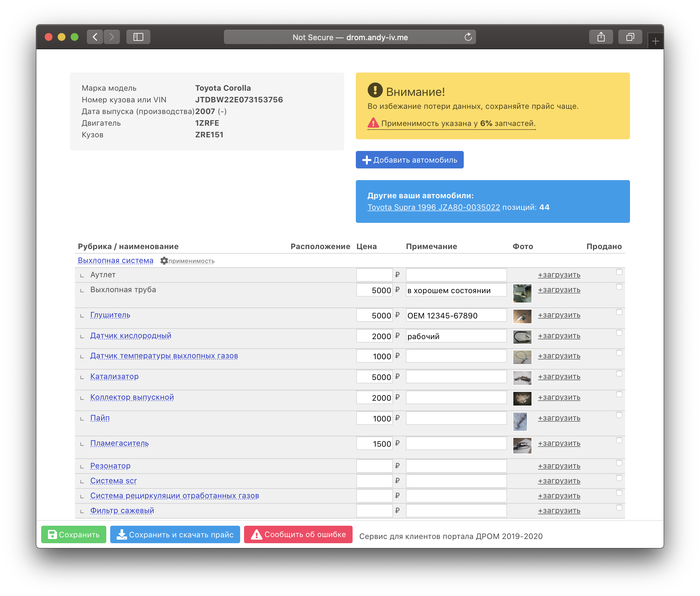Show all tabs overview icon
Viewport: 700px width, 596px height.
coord(630,37)
